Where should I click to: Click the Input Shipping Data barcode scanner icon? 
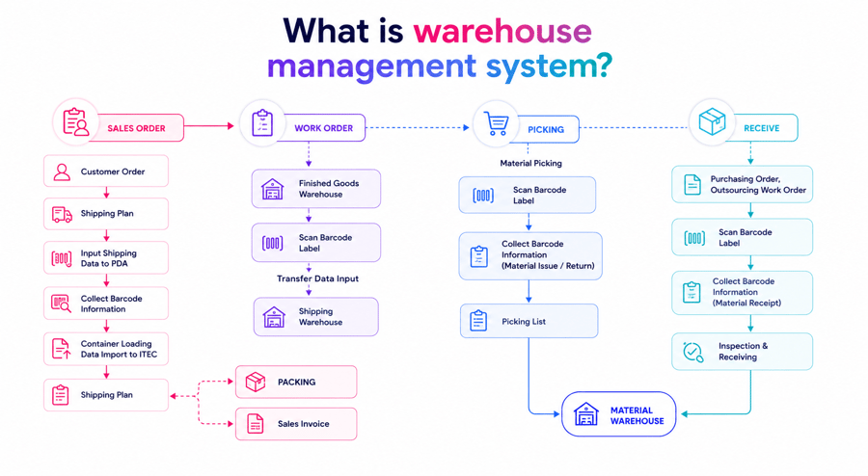coord(62,258)
